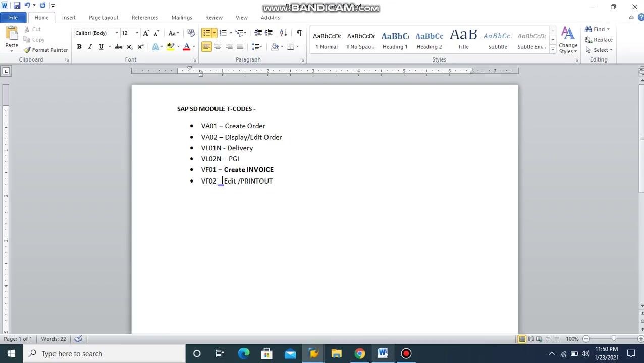Open line spacing options
The height and width of the screenshot is (363, 644).
tap(256, 47)
